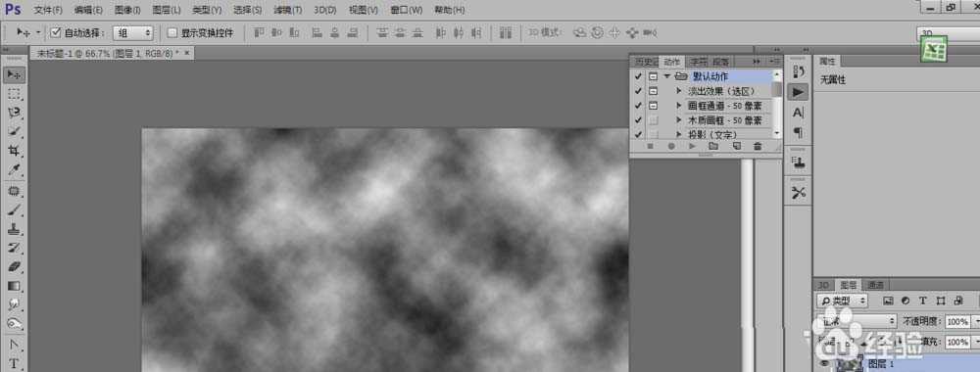Delete action using trash icon in Actions panel
This screenshot has width=980, height=372.
pos(758,146)
